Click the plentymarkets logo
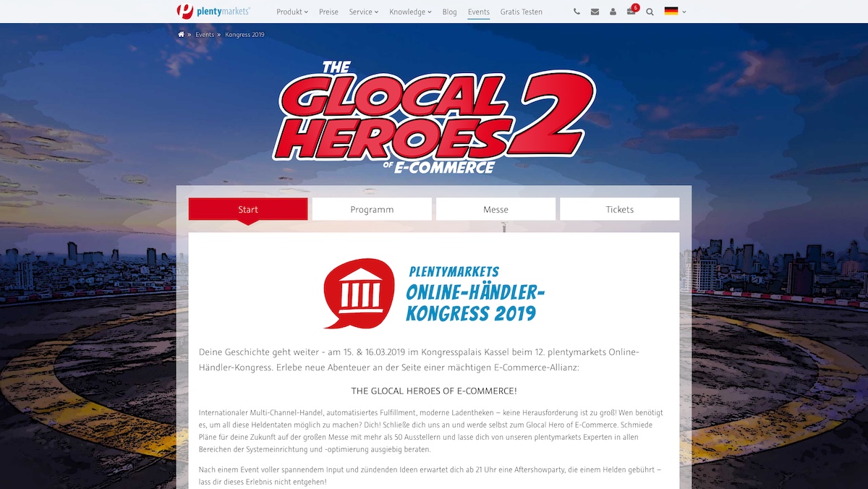868x489 pixels. click(x=213, y=12)
